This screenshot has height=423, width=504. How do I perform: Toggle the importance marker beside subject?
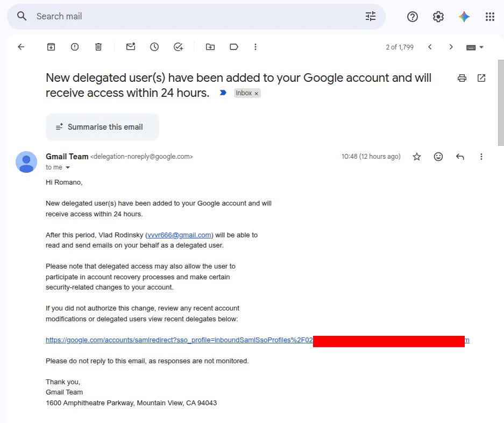223,93
